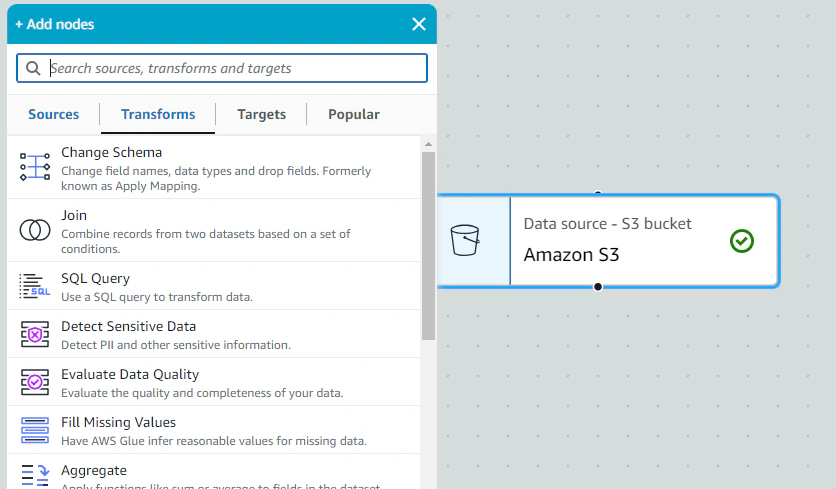Show the Popular tab

click(x=354, y=114)
